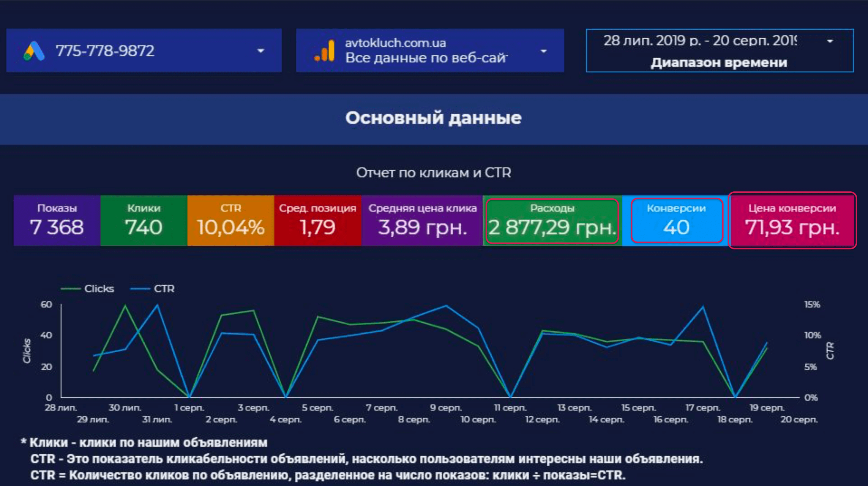This screenshot has width=868, height=486.
Task: Click Цена конверсии 71,93 грн. scorecard
Action: coord(792,220)
